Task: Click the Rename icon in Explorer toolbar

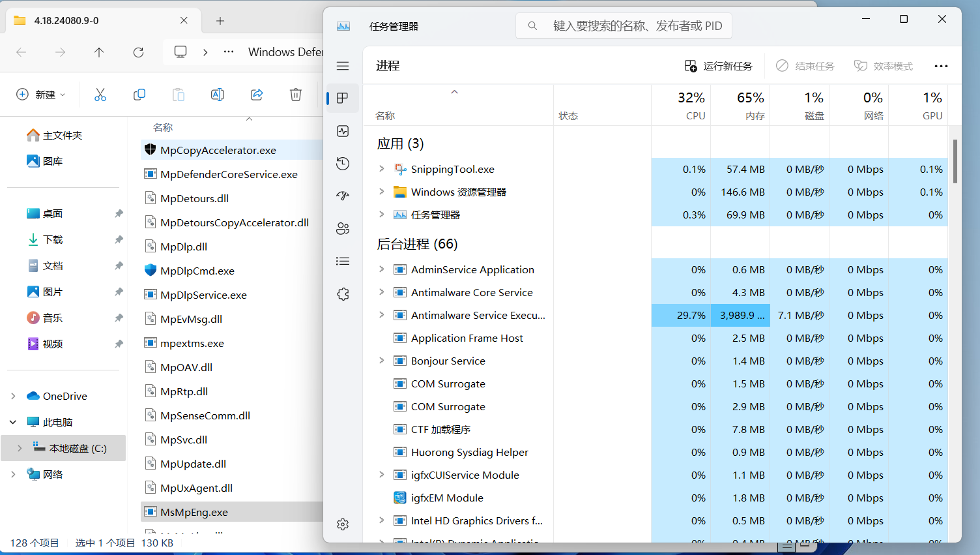Action: [x=218, y=95]
